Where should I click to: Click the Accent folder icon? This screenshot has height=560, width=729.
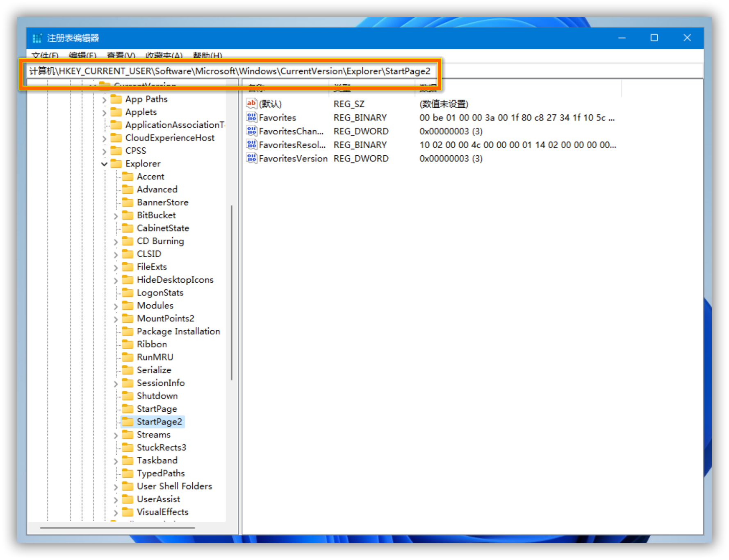128,177
